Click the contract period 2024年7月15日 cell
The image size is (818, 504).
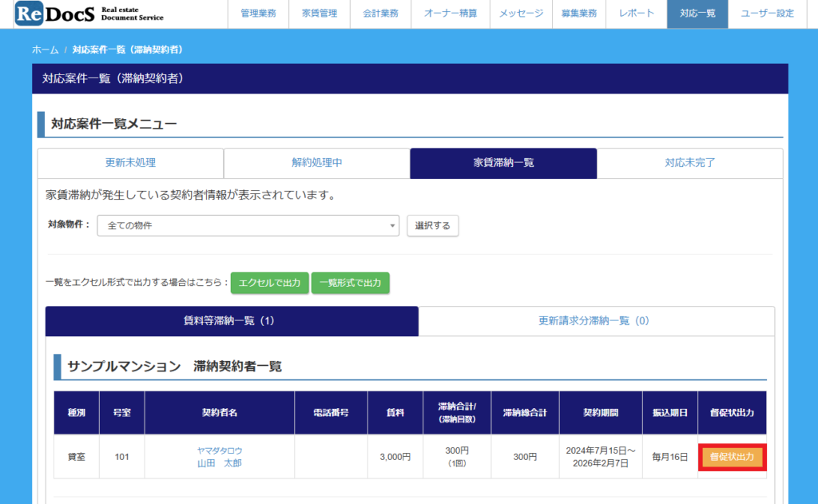click(x=601, y=457)
